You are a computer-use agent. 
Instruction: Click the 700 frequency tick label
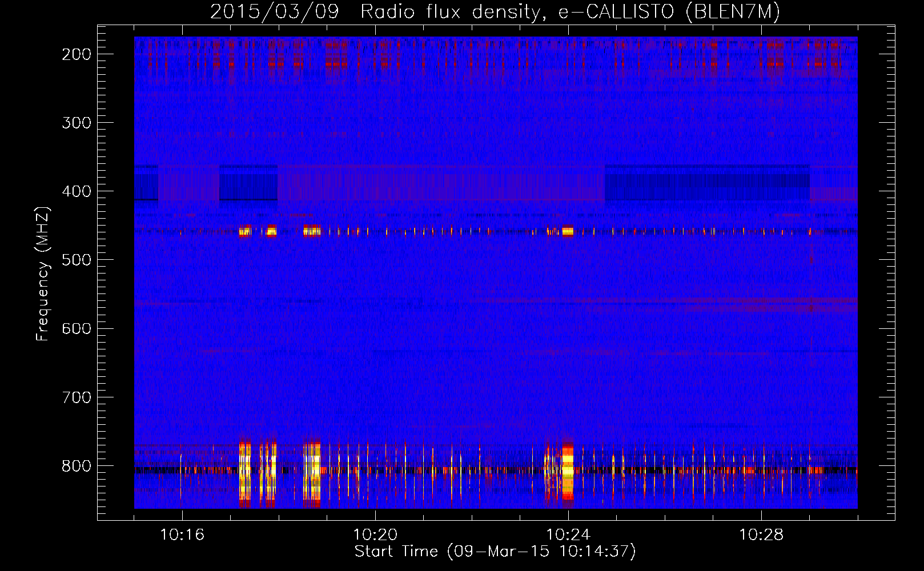coord(77,397)
